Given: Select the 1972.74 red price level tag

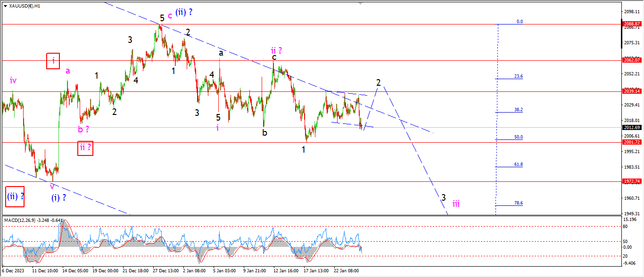Looking at the screenshot, I should pyautogui.click(x=631, y=181).
